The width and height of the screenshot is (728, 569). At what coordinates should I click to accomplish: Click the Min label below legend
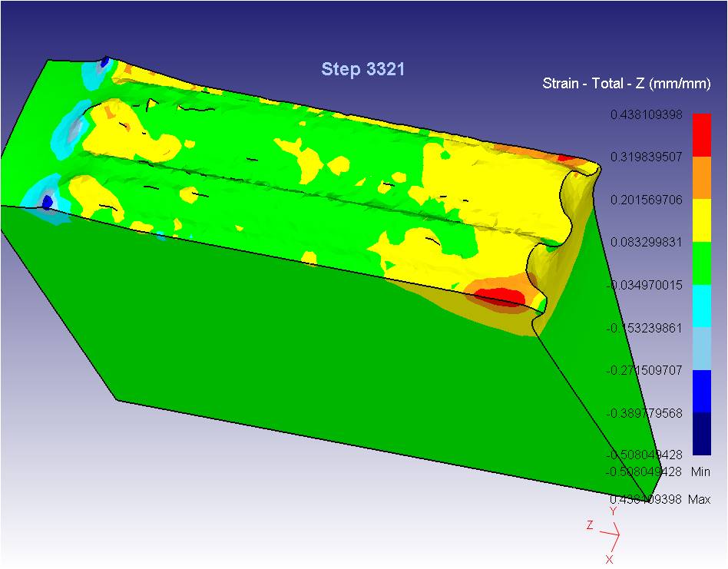700,471
